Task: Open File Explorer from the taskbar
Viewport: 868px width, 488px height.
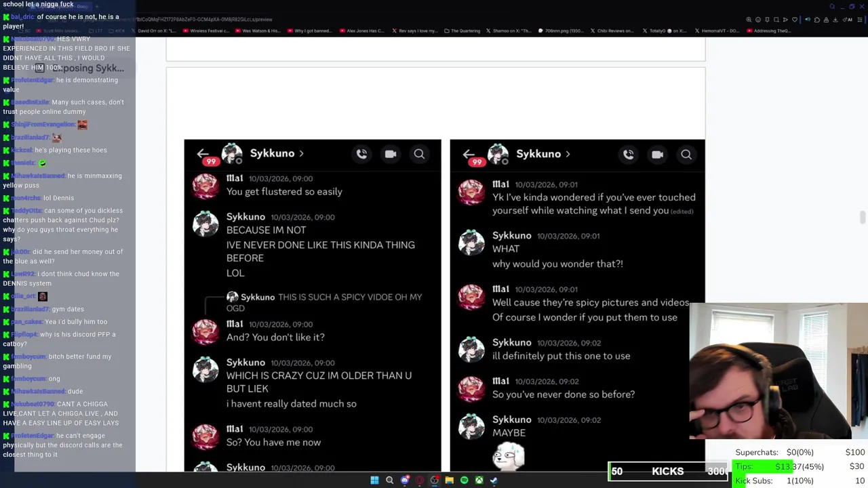Action: (449, 481)
